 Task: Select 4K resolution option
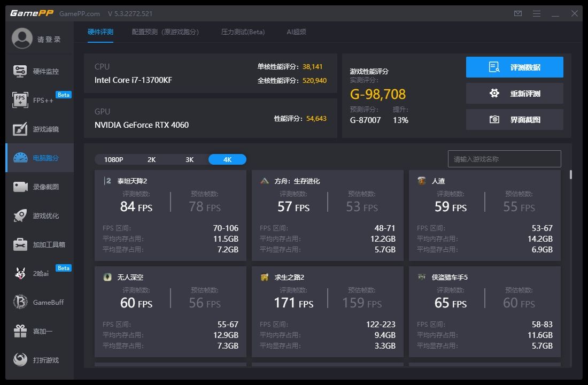(x=227, y=159)
